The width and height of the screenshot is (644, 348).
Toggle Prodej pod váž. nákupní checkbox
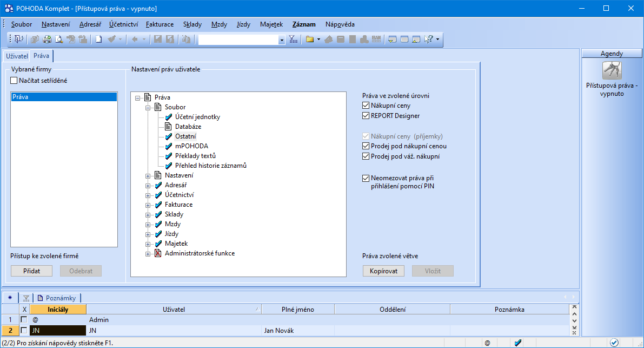pos(366,156)
